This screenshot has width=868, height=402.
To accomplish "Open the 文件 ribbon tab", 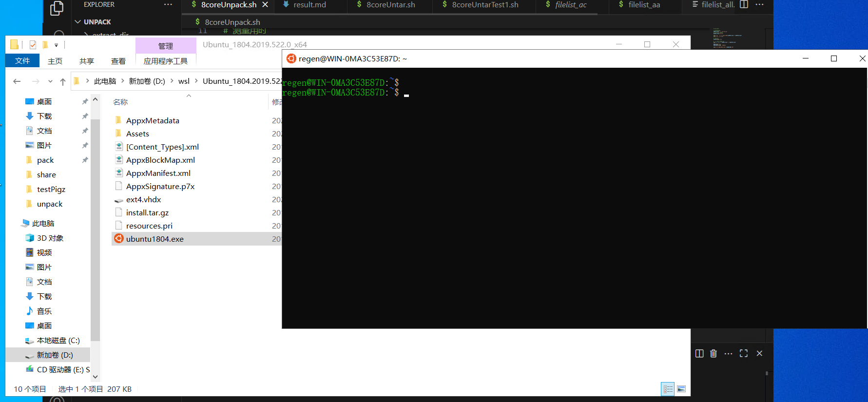I will pos(22,60).
